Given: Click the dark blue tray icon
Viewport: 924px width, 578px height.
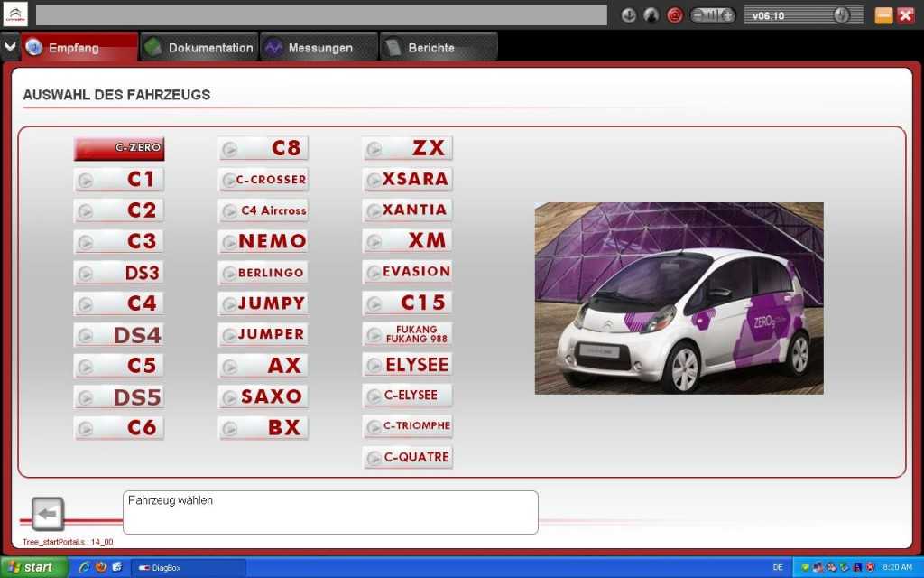Looking at the screenshot, I should click(857, 567).
